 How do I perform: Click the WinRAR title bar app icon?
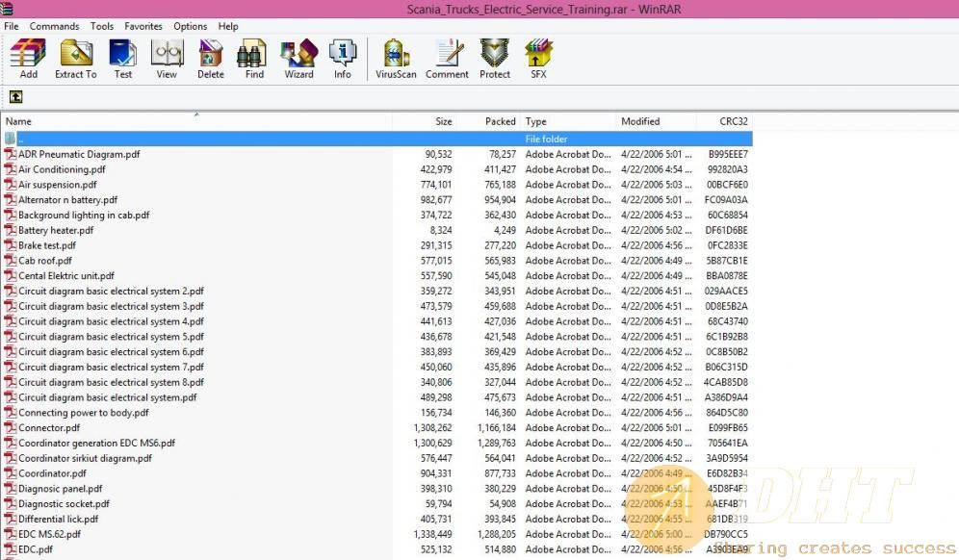pyautogui.click(x=6, y=8)
